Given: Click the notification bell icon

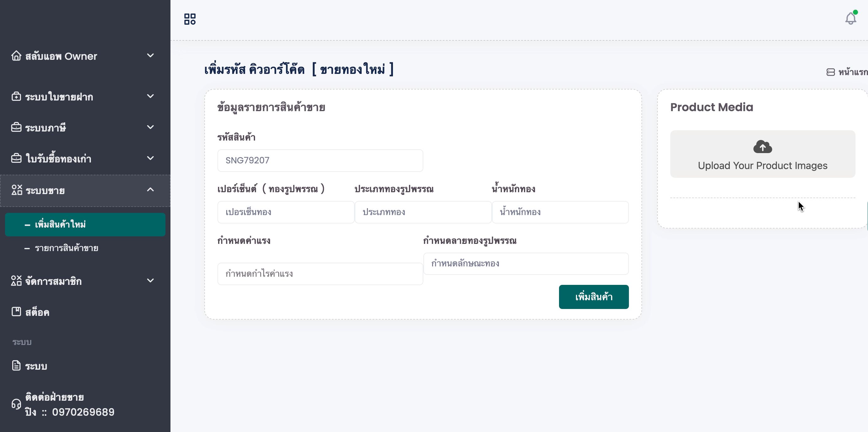Looking at the screenshot, I should [850, 18].
